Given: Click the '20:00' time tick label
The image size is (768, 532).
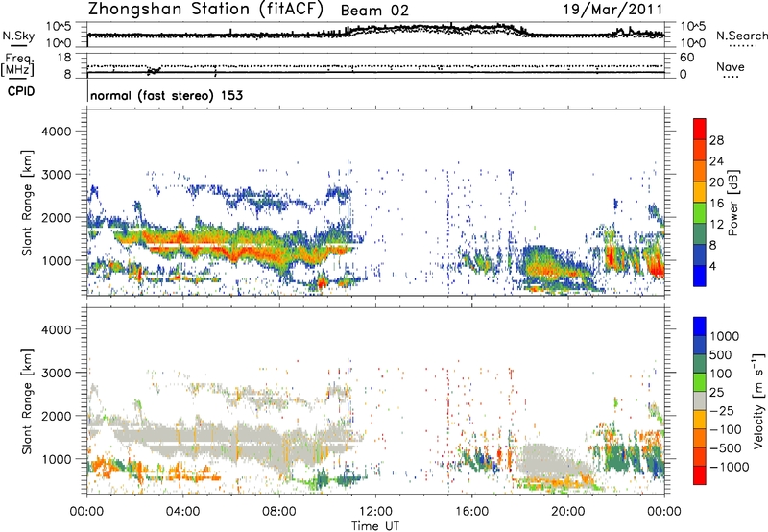Looking at the screenshot, I should click(x=568, y=512).
